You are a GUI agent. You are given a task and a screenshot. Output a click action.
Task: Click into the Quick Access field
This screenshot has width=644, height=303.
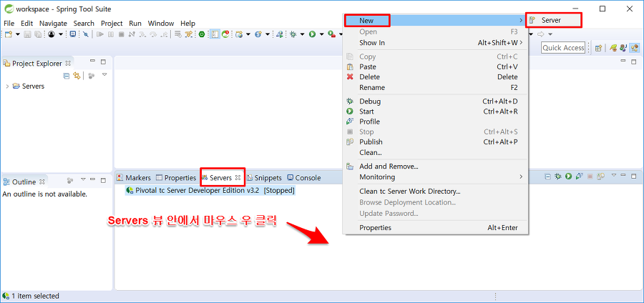coord(563,48)
